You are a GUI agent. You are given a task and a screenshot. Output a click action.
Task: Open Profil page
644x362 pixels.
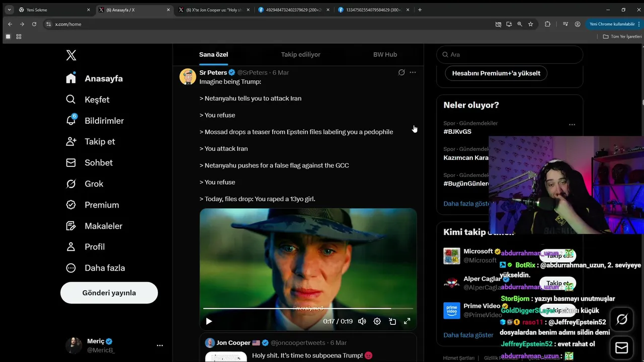(x=86, y=247)
